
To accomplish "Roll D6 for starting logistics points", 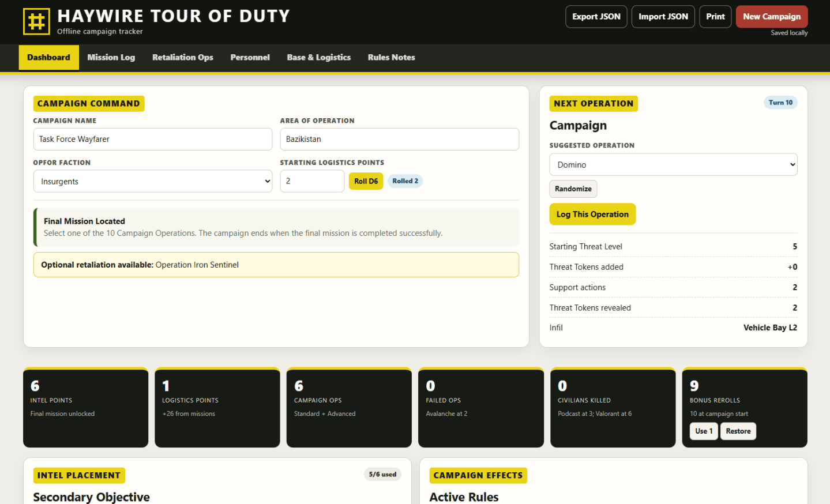I will (366, 181).
